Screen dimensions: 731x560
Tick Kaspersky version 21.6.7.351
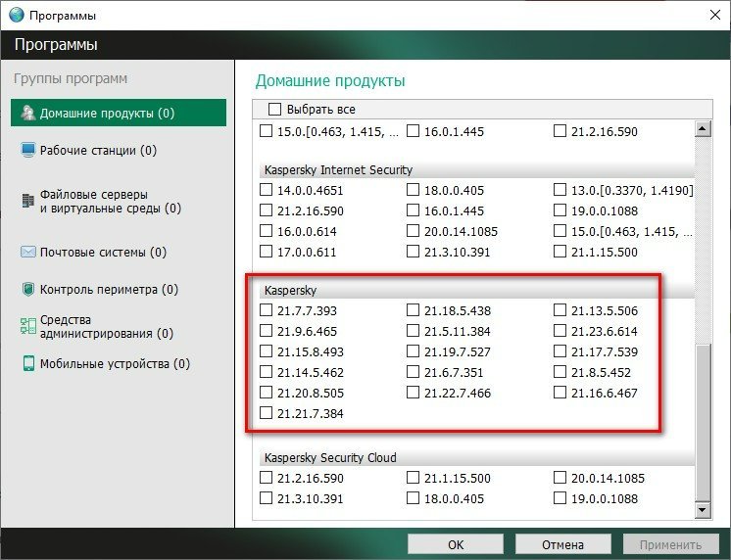click(x=413, y=372)
